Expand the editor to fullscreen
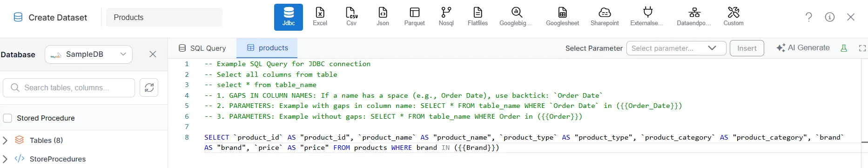868x168 pixels. 862,48
